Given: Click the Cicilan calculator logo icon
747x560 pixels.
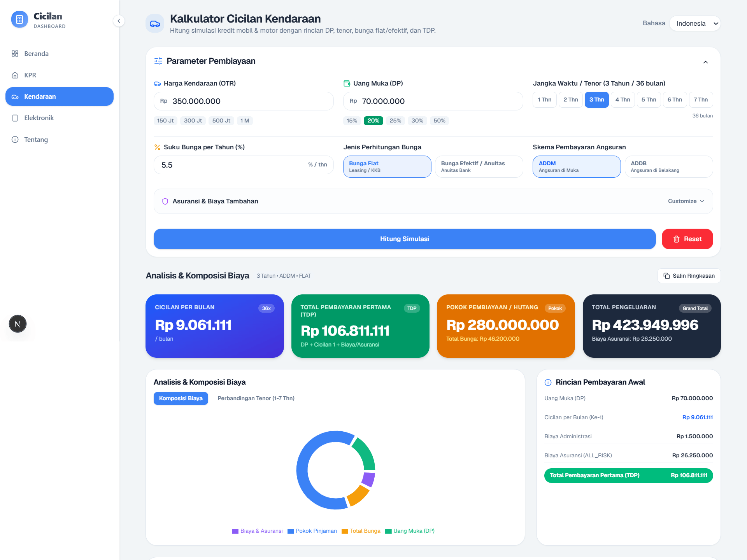Looking at the screenshot, I should 19,19.
